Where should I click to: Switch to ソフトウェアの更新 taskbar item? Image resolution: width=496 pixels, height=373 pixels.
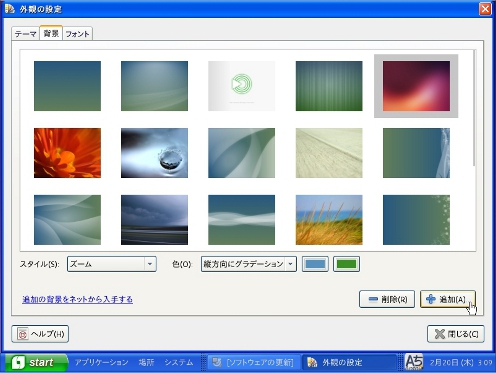tap(254, 362)
